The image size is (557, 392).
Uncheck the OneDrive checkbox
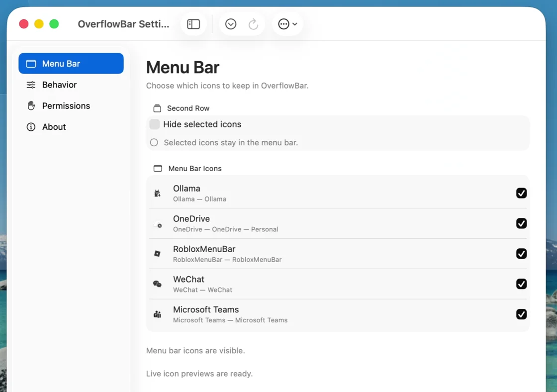pyautogui.click(x=521, y=223)
